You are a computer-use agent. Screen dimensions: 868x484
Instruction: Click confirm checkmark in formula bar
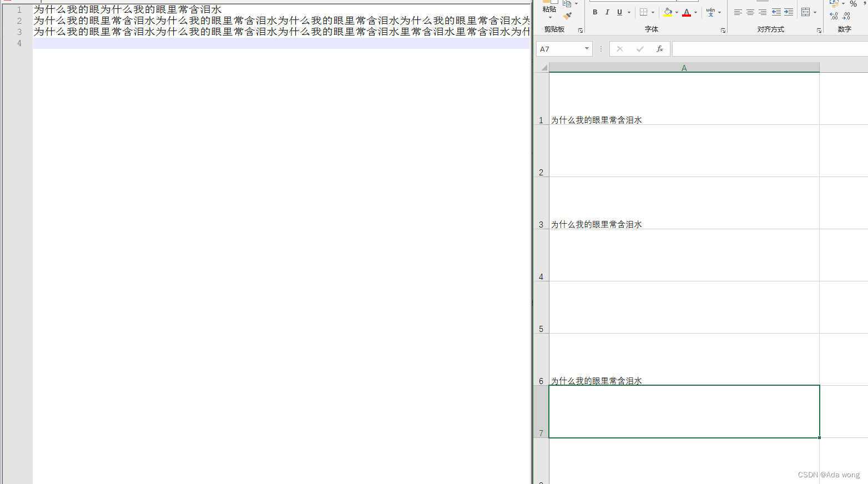pyautogui.click(x=640, y=49)
